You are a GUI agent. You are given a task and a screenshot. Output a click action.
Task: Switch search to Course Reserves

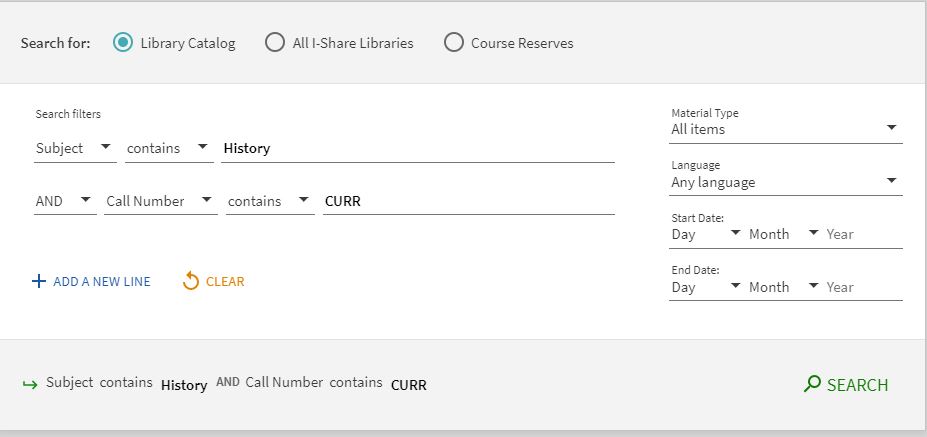(x=454, y=43)
